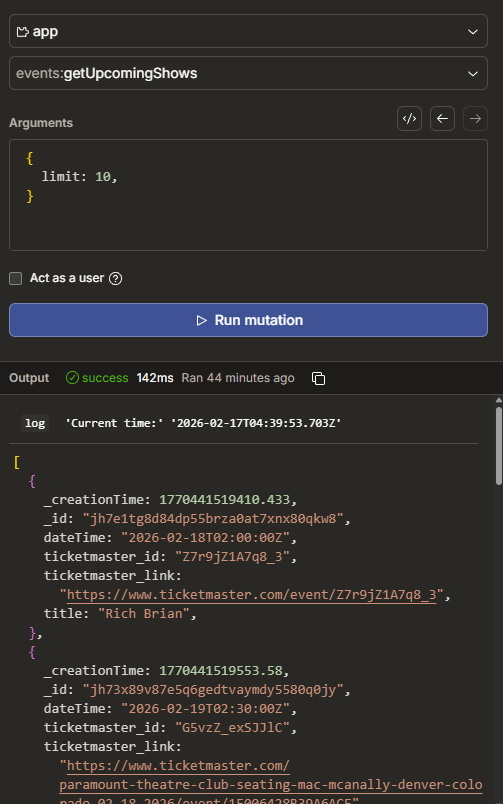Click the app folder icon
The width and height of the screenshot is (503, 804).
tap(23, 32)
